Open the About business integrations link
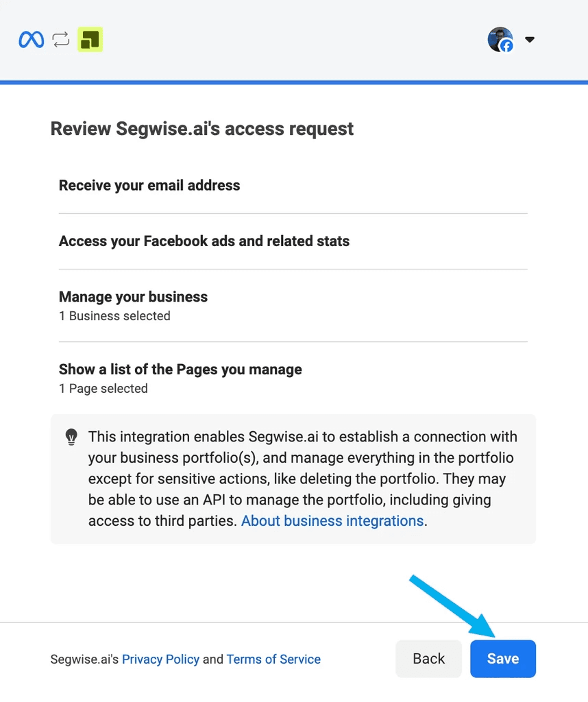The image size is (588, 702). pos(332,521)
